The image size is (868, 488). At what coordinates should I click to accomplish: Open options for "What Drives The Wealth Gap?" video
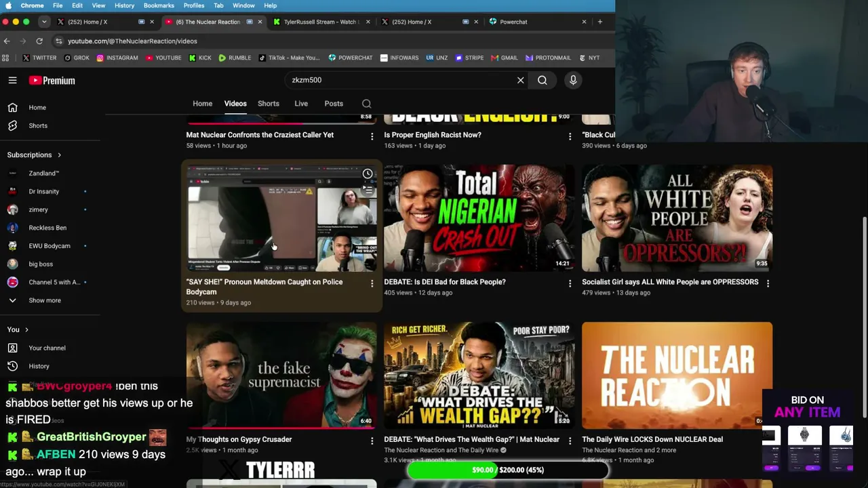coord(570,441)
